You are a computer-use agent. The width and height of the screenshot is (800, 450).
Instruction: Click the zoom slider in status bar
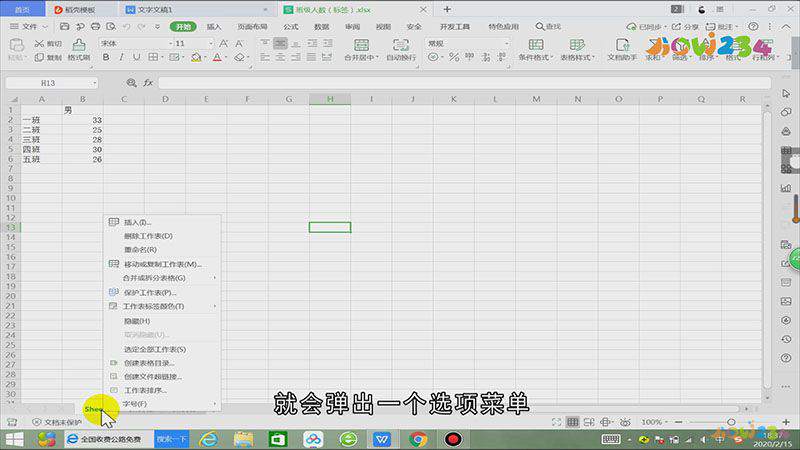731,422
